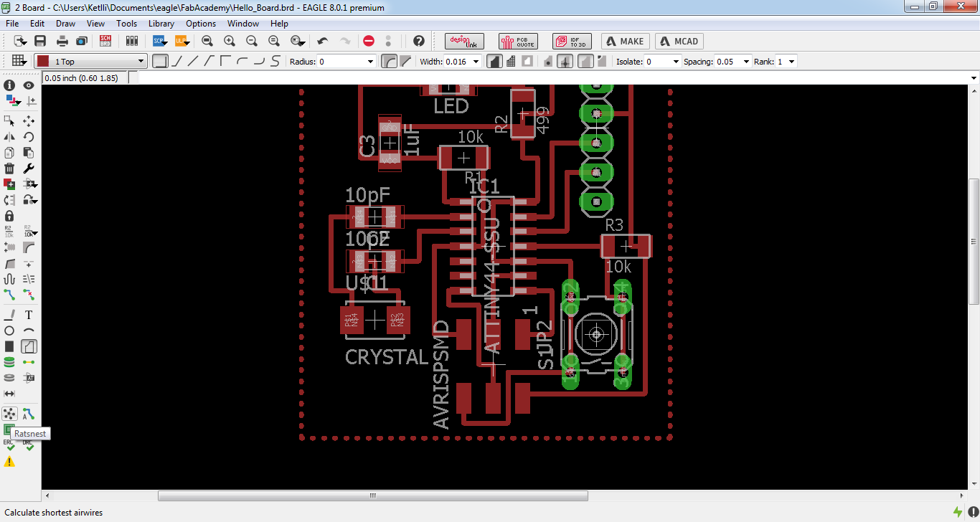Click the Zoom to fit icon

coord(207,41)
